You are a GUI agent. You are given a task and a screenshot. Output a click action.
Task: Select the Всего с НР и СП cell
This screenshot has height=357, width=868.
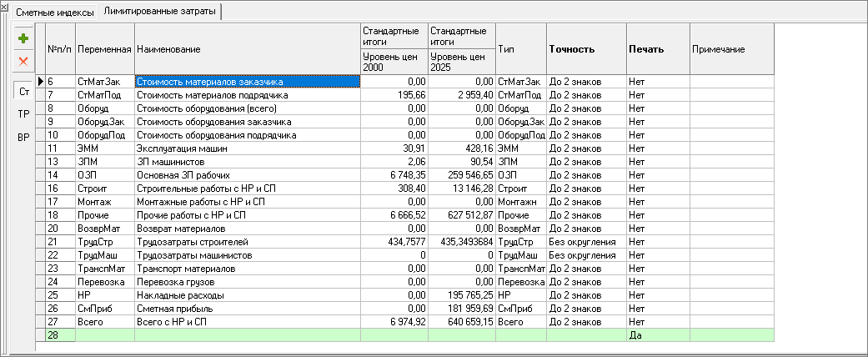(247, 322)
